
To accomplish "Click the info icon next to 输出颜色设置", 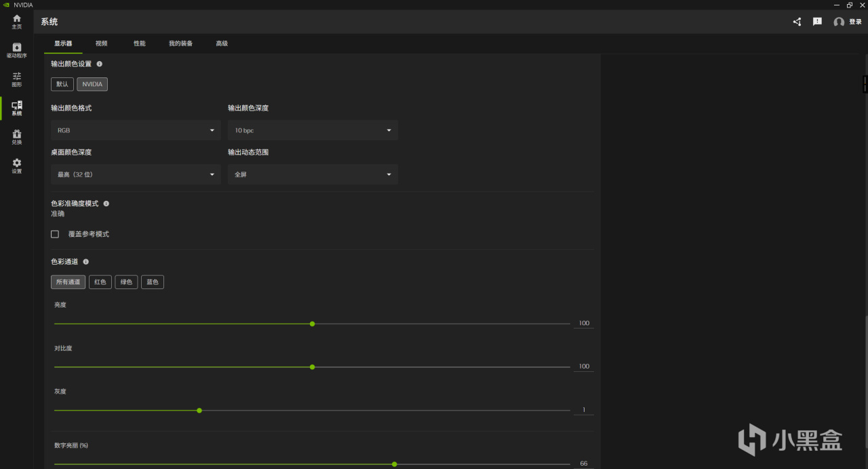I will pyautogui.click(x=100, y=64).
